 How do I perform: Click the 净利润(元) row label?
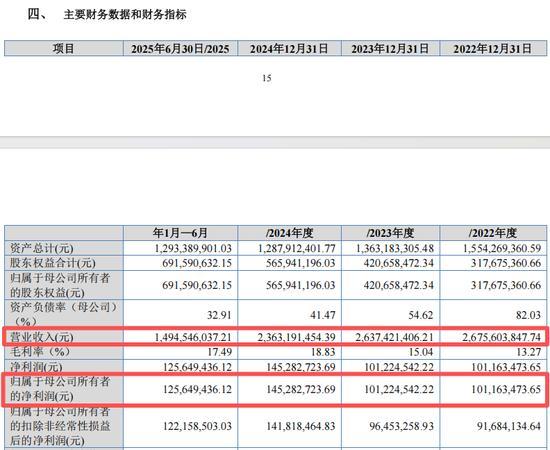tap(36, 367)
